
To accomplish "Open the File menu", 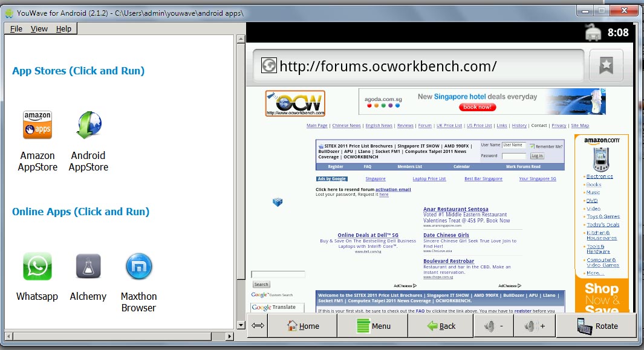I will (16, 29).
